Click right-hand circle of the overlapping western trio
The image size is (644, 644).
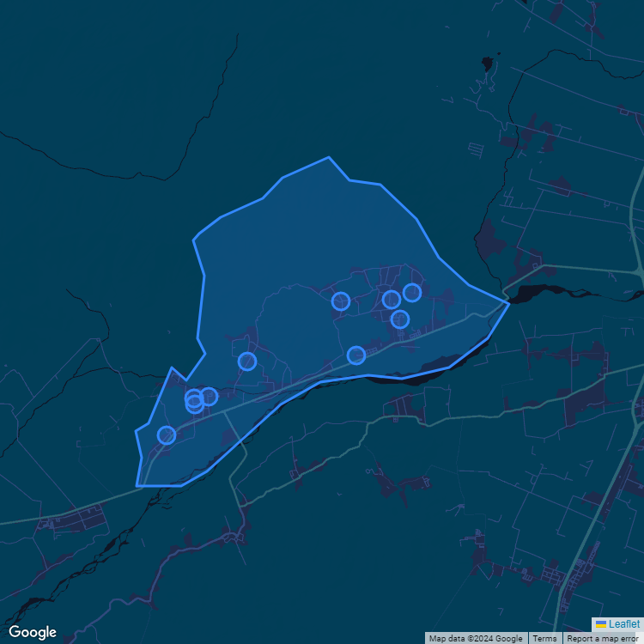pyautogui.click(x=209, y=397)
